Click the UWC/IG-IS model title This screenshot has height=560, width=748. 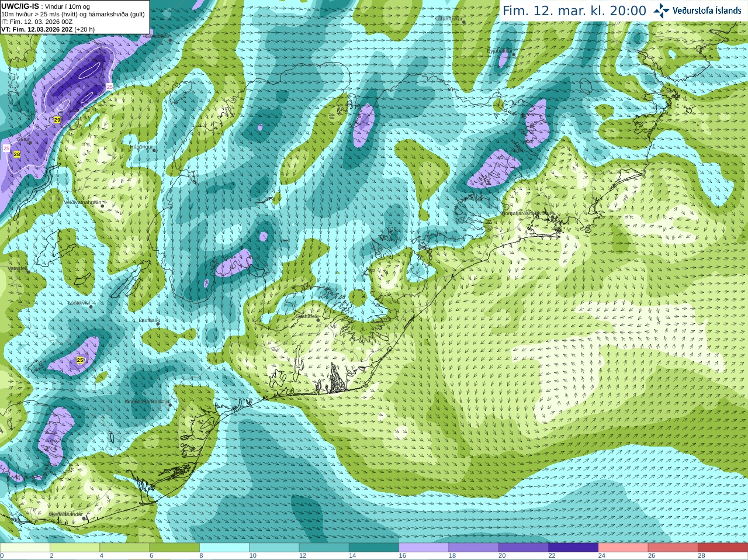[x=20, y=6]
